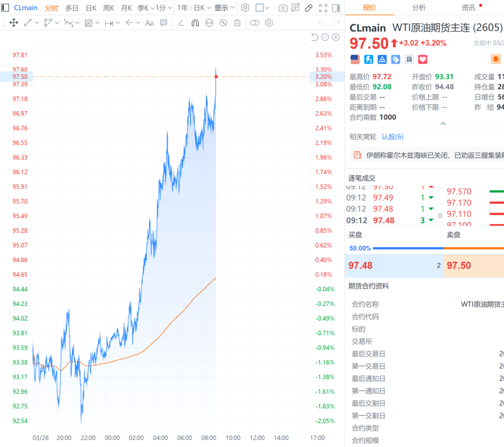Toggle the right side panel
Image resolution: width=504 pixels, height=447 pixels.
coord(336,8)
